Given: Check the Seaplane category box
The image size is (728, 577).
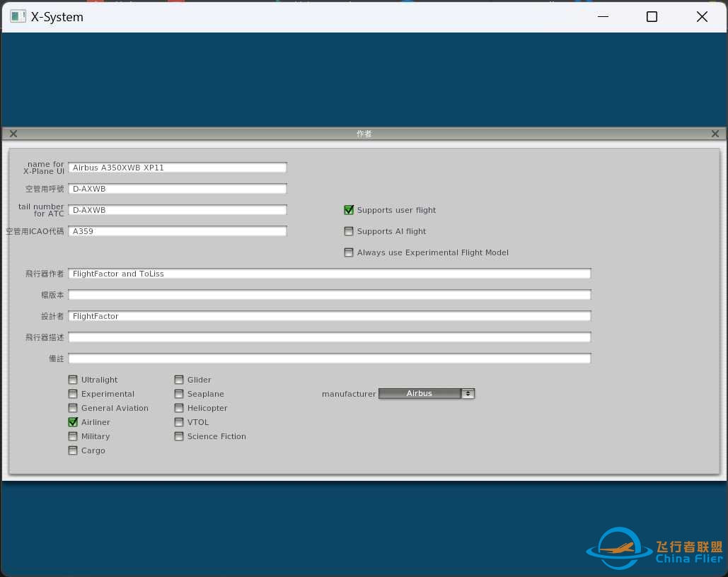Looking at the screenshot, I should [179, 394].
